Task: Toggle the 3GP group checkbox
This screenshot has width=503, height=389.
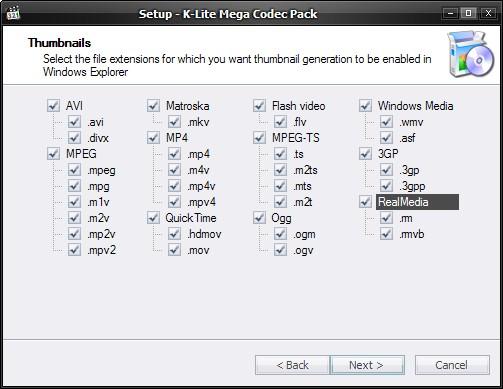Action: [365, 154]
